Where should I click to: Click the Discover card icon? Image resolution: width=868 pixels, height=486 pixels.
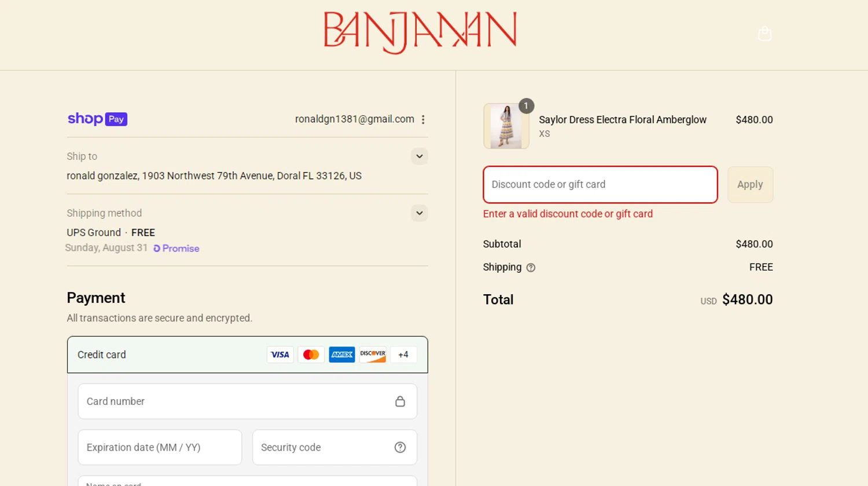373,355
